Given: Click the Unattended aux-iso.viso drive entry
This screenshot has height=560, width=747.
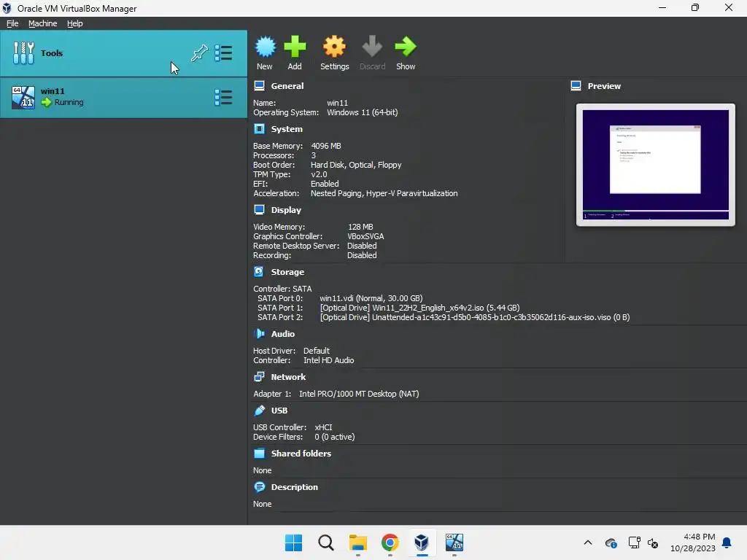Looking at the screenshot, I should 475,317.
